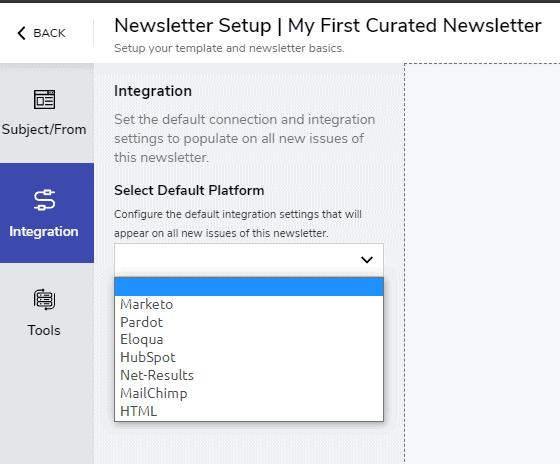Select the blank highlighted option
Screen dimensions: 560x464
249,287
